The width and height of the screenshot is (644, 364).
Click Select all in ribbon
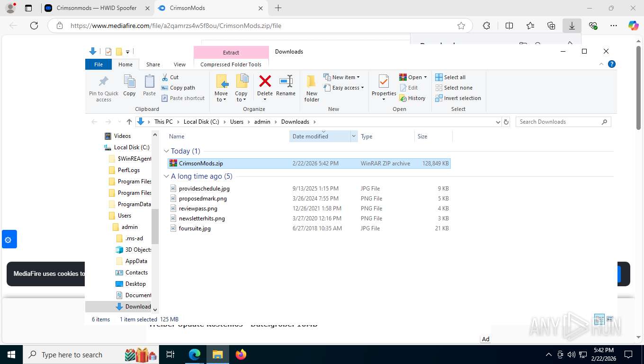coord(450,77)
